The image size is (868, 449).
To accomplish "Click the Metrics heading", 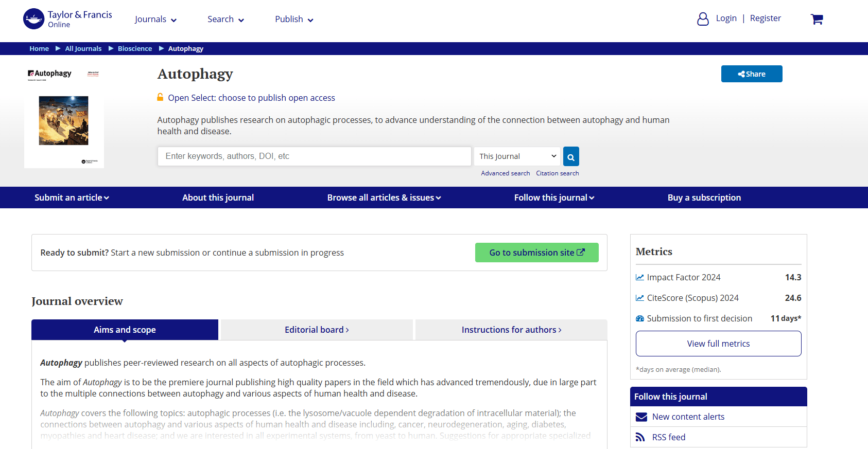I will [654, 252].
